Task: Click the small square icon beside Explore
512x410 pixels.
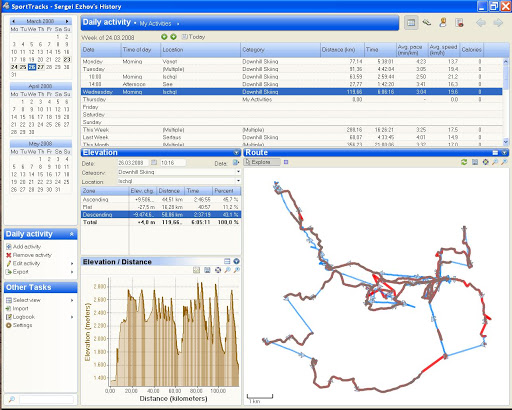Action: (286, 162)
